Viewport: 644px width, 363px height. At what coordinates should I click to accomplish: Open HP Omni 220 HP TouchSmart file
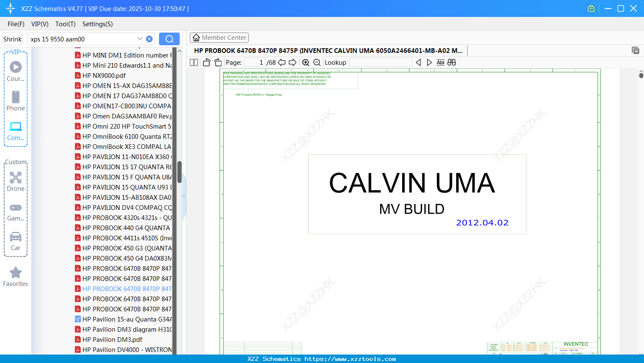[123, 126]
